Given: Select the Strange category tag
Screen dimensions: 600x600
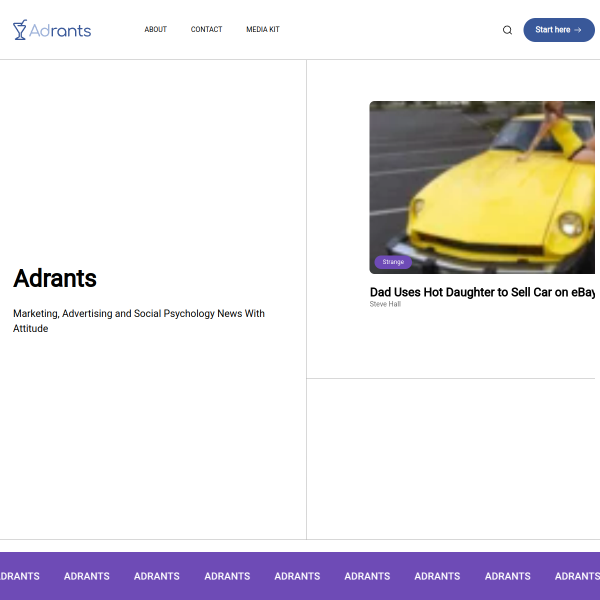Looking at the screenshot, I should [x=393, y=262].
